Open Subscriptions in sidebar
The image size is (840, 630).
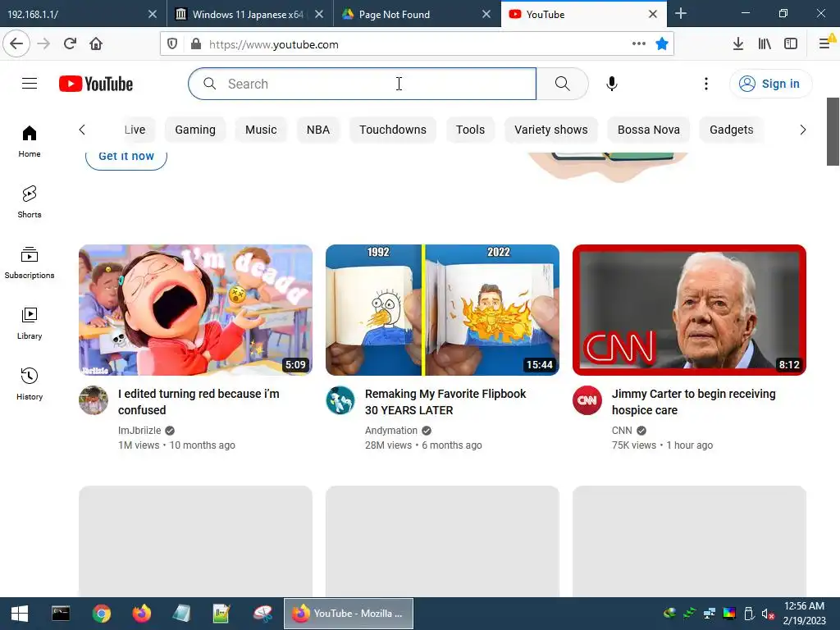[30, 262]
